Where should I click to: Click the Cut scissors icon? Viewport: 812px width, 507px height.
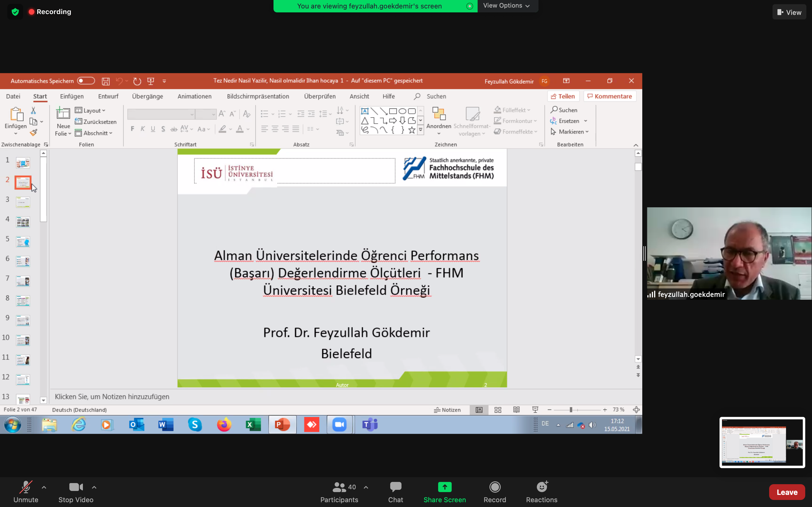click(33, 110)
